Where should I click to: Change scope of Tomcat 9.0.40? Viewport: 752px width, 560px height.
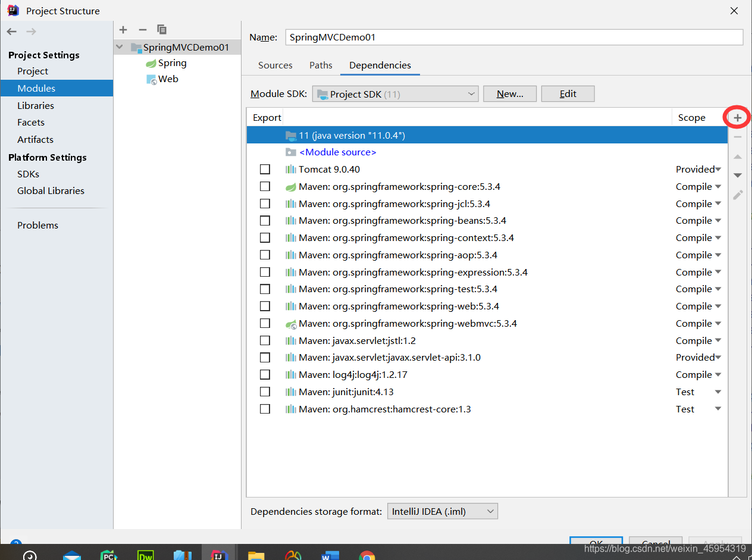point(698,170)
